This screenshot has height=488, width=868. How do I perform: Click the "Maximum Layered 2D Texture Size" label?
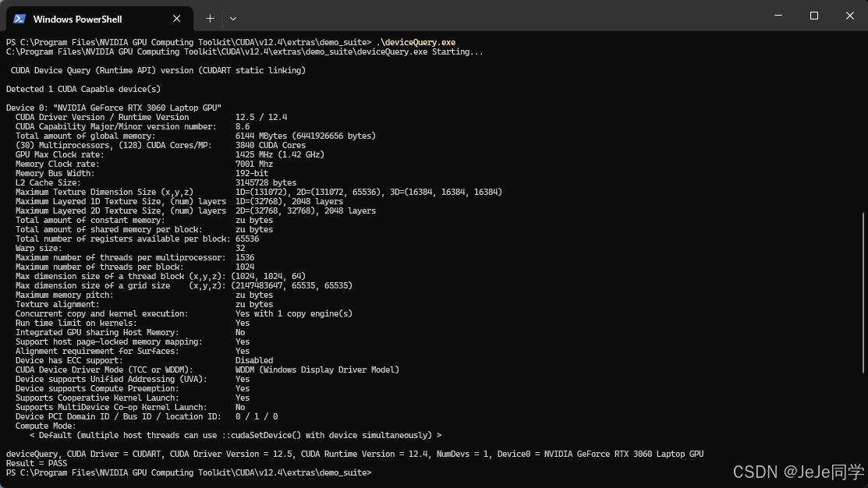coord(121,210)
